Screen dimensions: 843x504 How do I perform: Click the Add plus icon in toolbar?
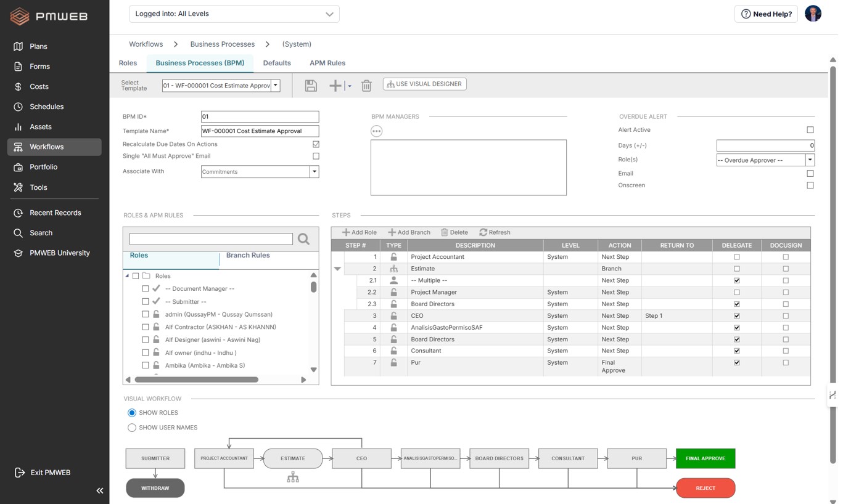tap(335, 86)
